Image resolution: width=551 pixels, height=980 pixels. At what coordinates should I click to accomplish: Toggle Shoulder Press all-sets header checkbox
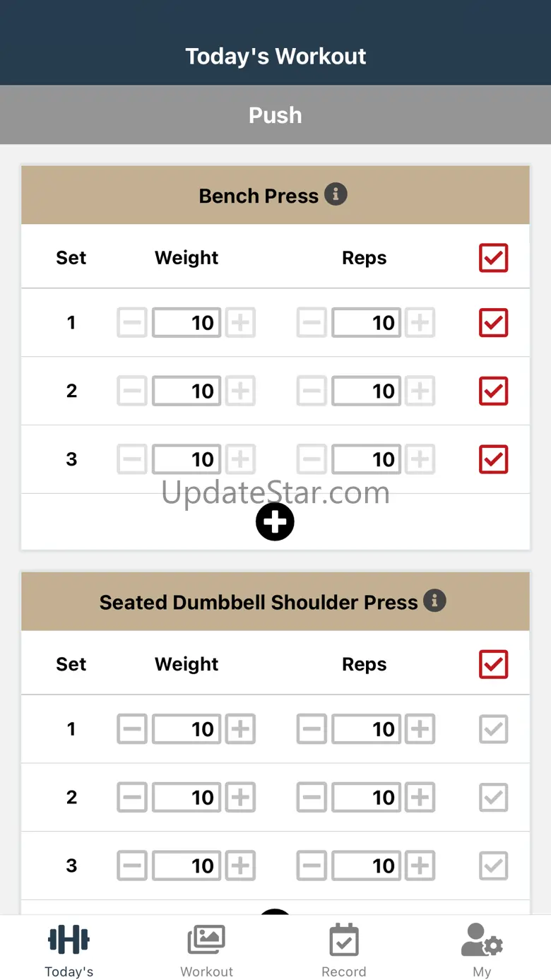pyautogui.click(x=493, y=664)
